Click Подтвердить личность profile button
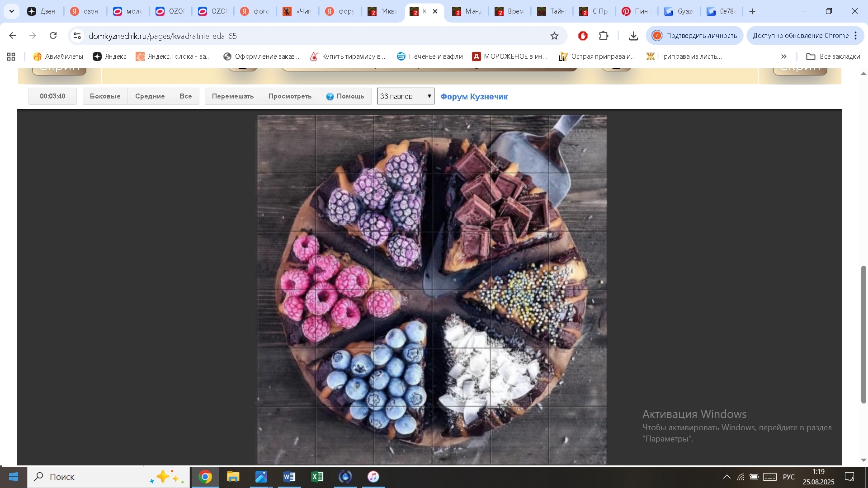868x488 pixels. click(x=694, y=36)
